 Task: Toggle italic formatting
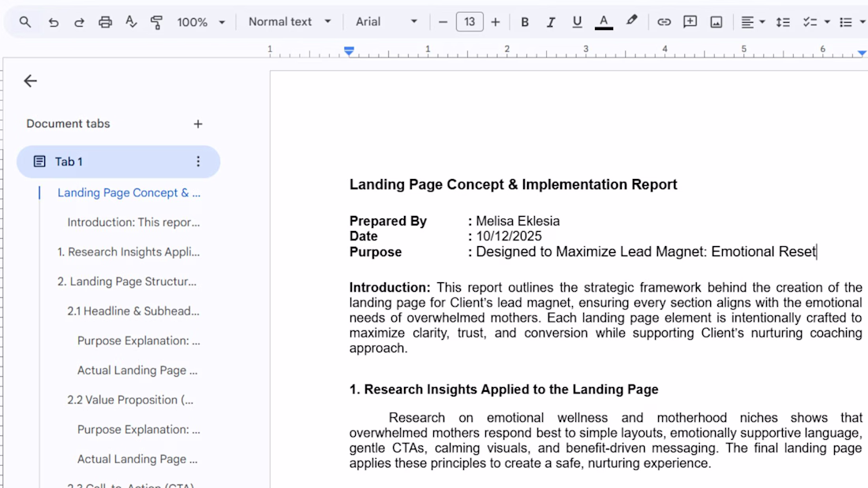[551, 22]
